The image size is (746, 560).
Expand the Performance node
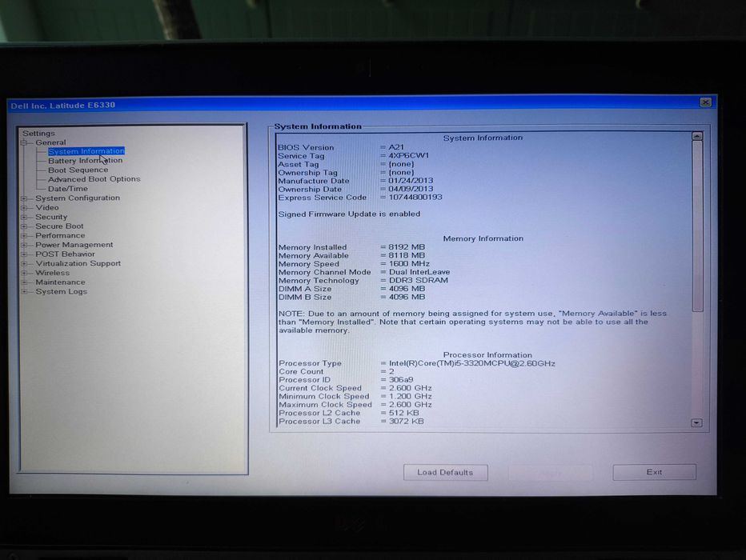[24, 236]
